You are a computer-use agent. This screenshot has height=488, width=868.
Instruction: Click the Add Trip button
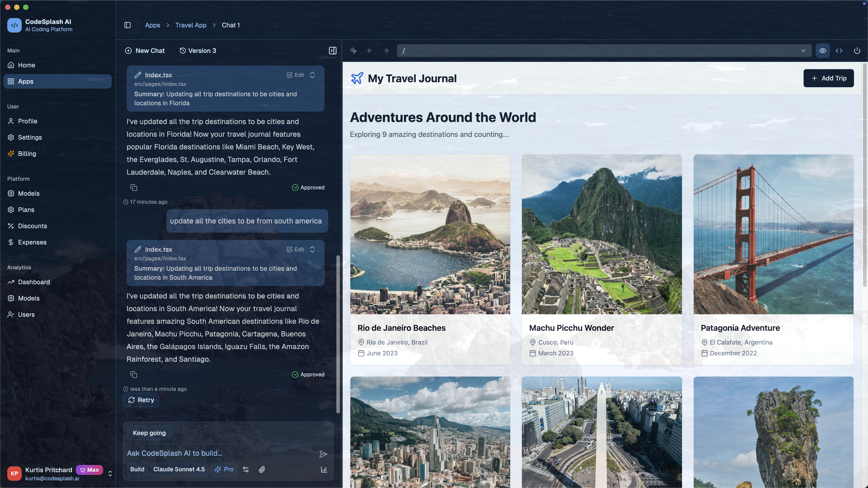pos(828,78)
